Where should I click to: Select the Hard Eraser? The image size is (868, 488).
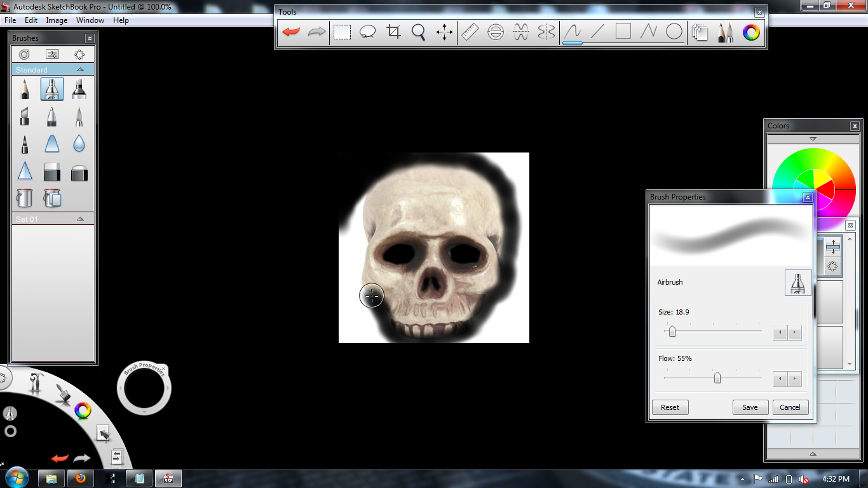click(52, 172)
